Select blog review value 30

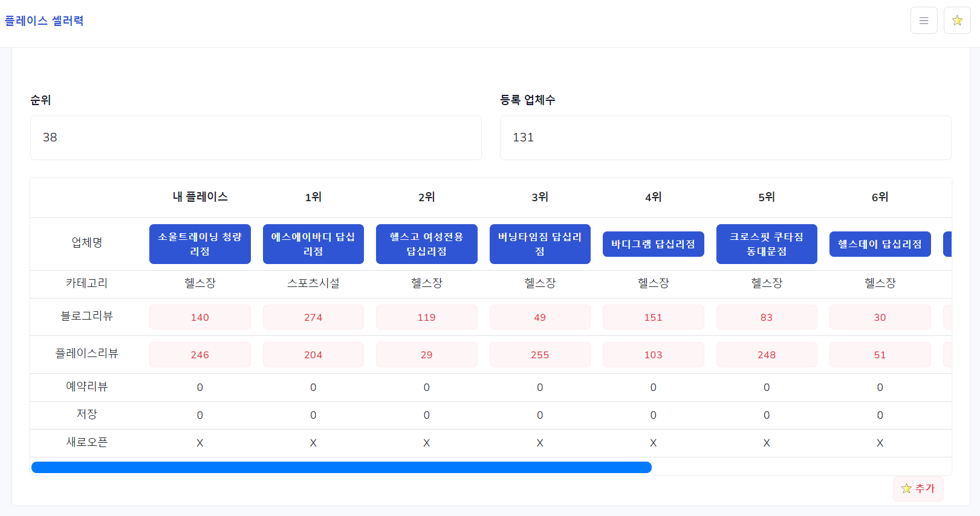(880, 317)
